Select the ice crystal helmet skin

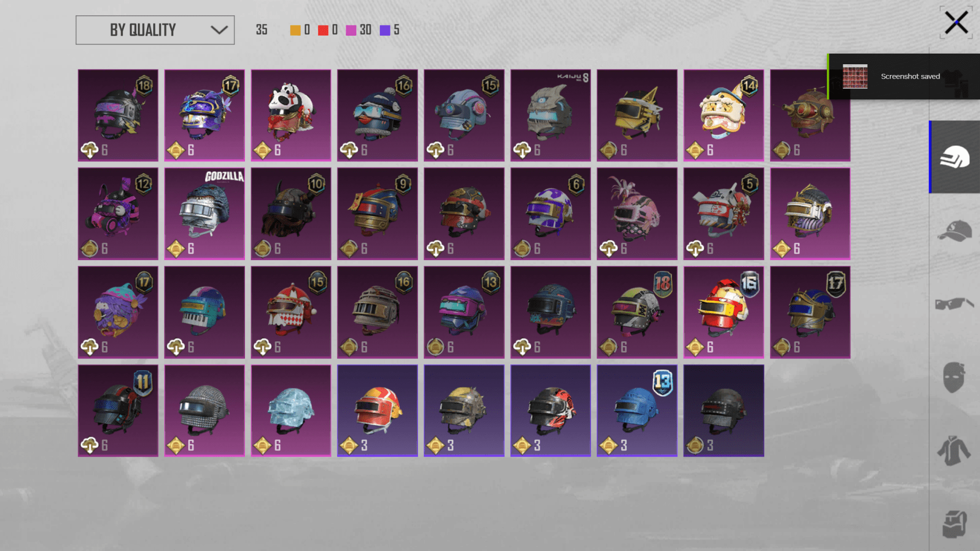(291, 411)
